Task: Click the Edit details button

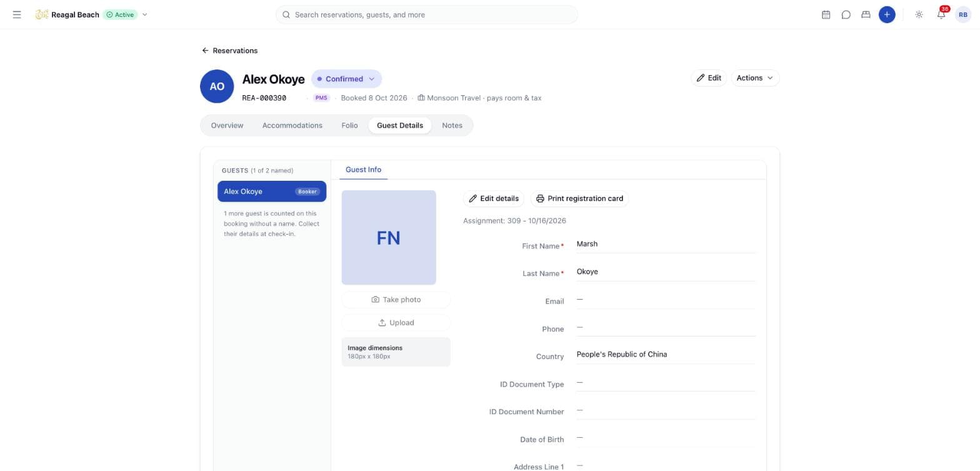Action: click(494, 198)
